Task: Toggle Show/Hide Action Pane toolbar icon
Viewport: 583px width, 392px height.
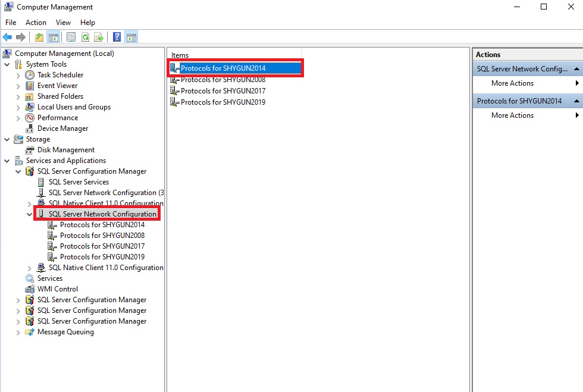Action: click(x=131, y=37)
